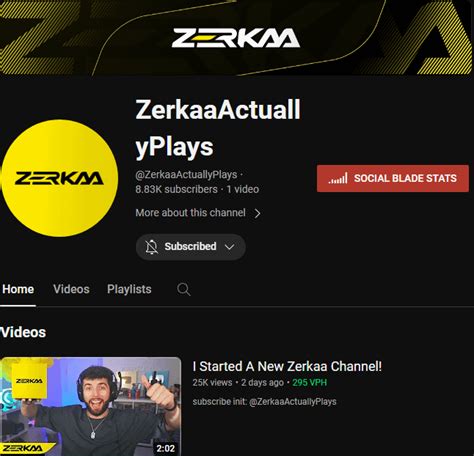
Task: Click the arrow beside More about this channel
Action: point(257,213)
